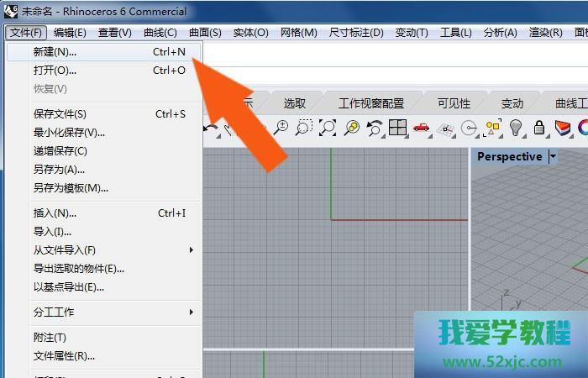Click the color wheel icon

tap(583, 128)
